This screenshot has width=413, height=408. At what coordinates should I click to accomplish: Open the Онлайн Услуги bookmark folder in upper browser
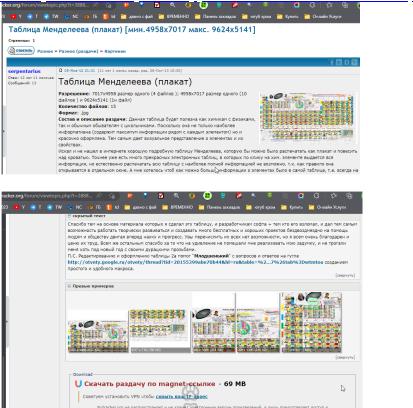[323, 16]
